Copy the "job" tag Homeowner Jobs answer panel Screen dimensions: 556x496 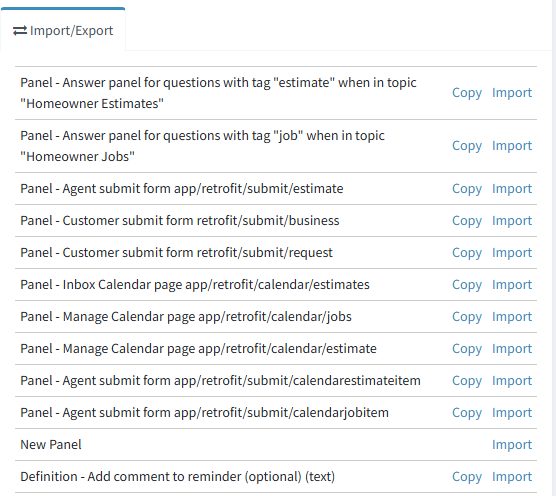click(467, 146)
